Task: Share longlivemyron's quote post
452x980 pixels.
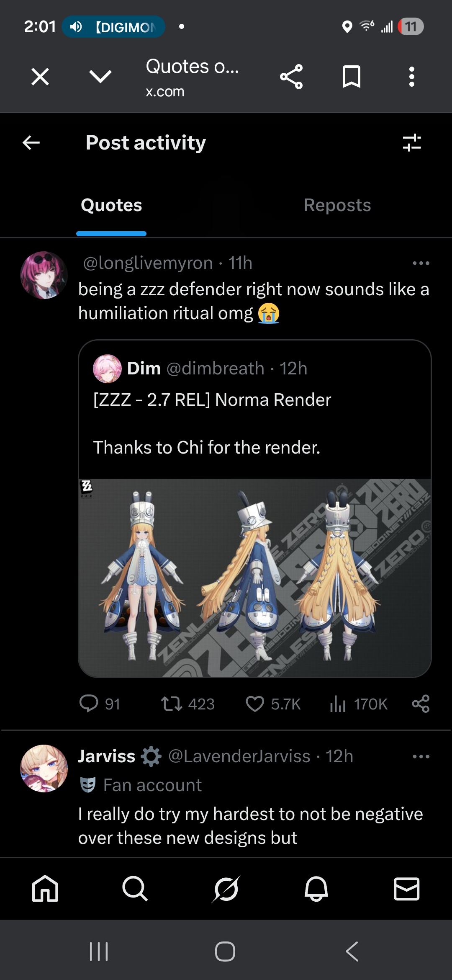Action: click(421, 704)
